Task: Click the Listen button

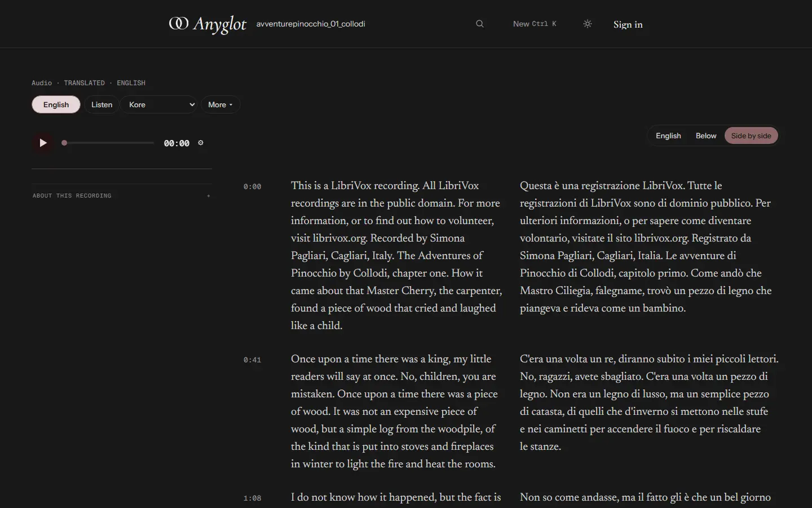Action: [102, 104]
